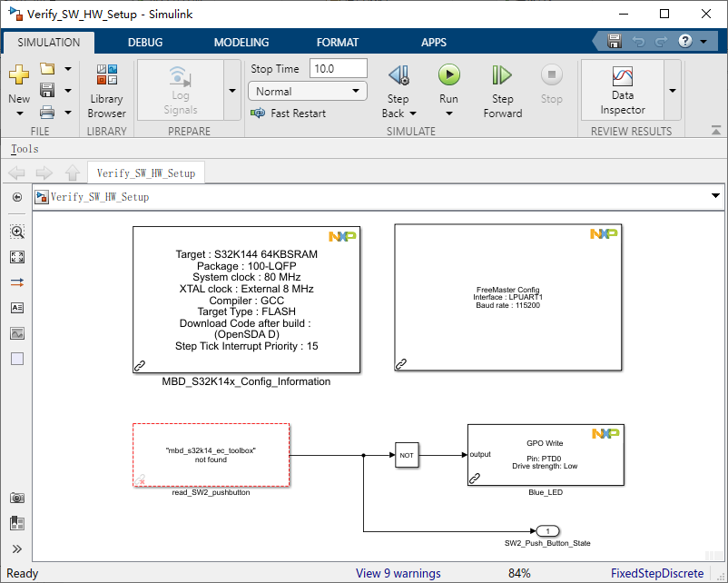Click the Fit to View palette icon
This screenshot has height=583, width=728.
coord(17,257)
